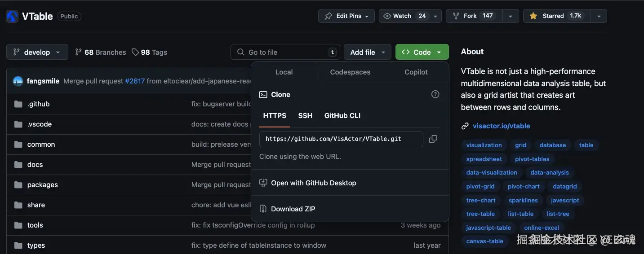Open the star lists dropdown arrow
Image resolution: width=644 pixels, height=254 pixels.
pyautogui.click(x=599, y=16)
